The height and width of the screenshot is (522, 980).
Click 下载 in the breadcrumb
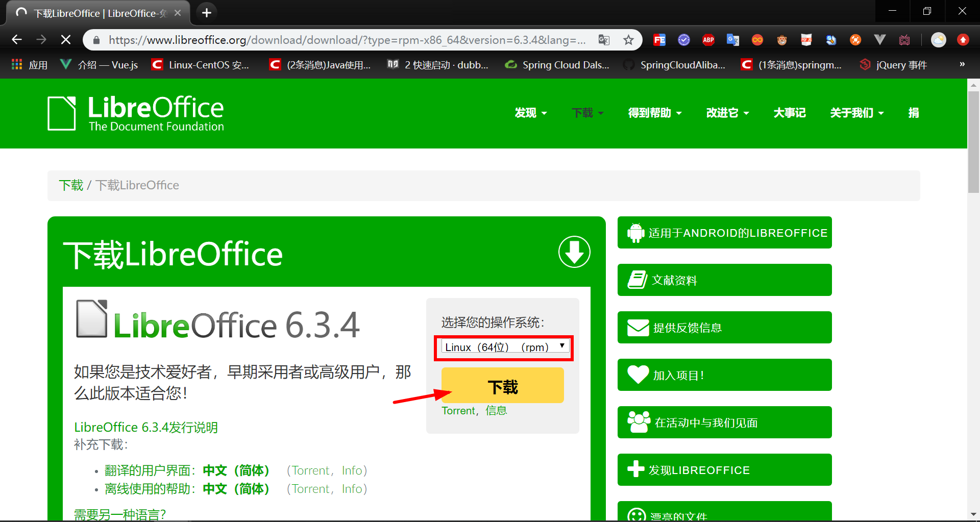point(71,185)
